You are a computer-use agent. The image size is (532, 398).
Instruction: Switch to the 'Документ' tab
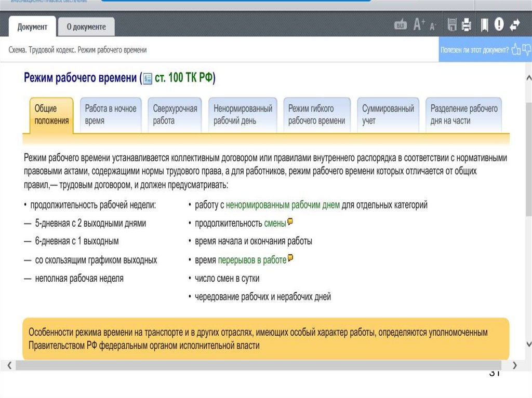tap(32, 27)
